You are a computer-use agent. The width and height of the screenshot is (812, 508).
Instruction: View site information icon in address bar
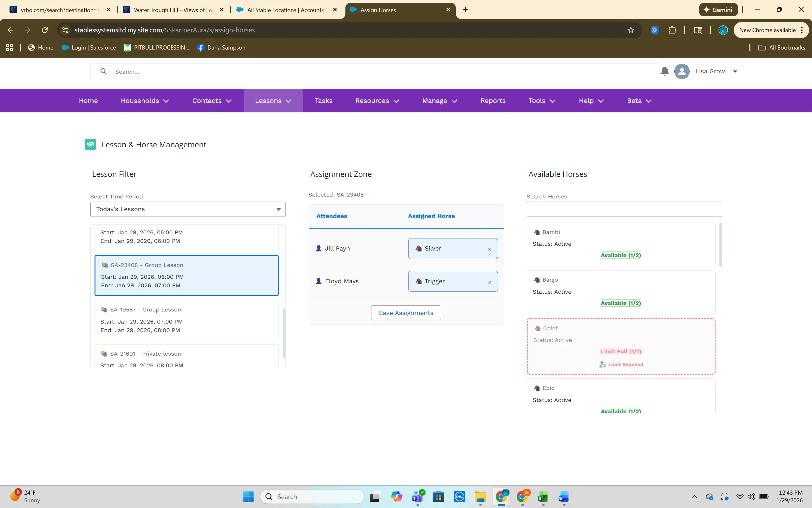click(65, 30)
